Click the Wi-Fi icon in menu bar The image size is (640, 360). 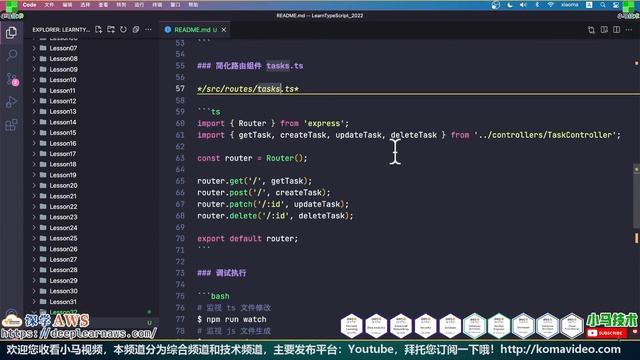tap(551, 5)
